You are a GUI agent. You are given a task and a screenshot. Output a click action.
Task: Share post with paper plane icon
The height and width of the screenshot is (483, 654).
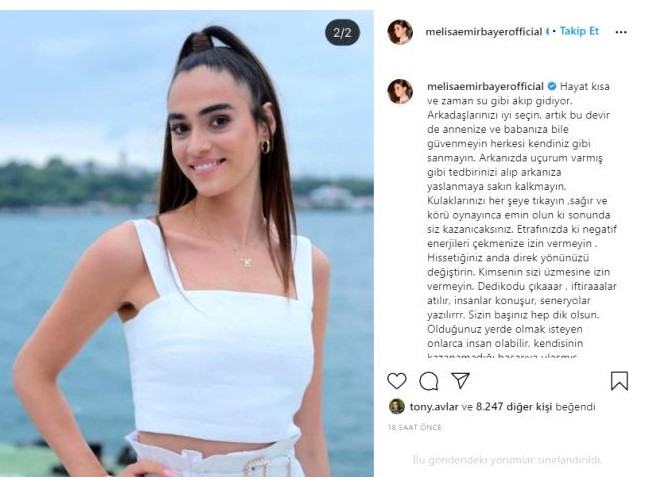point(460,380)
